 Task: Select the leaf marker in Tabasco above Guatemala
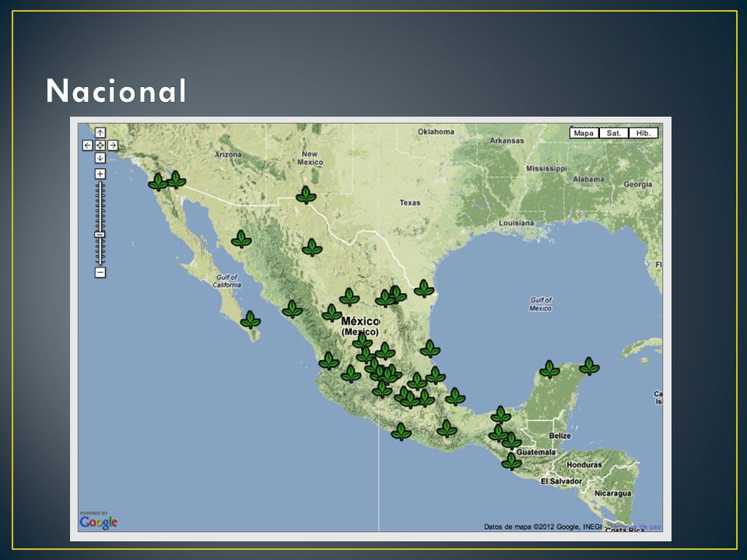click(501, 415)
